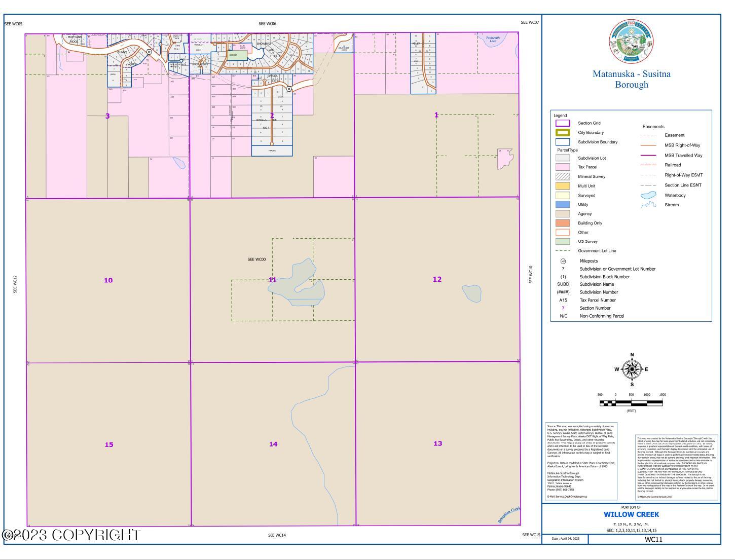The image size is (735, 560).
Task: Click the City Boundary legend swatch
Action: click(x=563, y=132)
